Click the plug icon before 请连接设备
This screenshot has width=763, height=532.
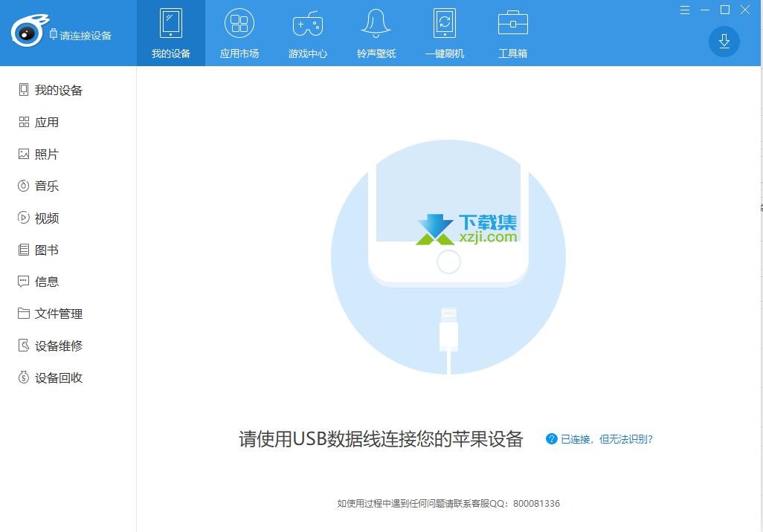coord(54,34)
